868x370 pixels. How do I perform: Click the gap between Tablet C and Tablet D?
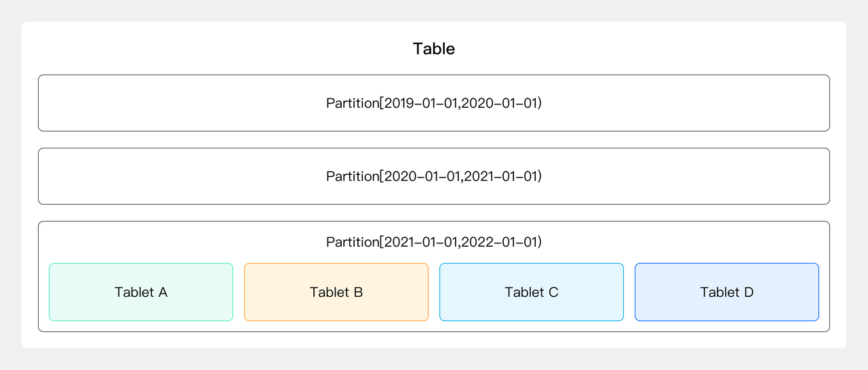(629, 292)
